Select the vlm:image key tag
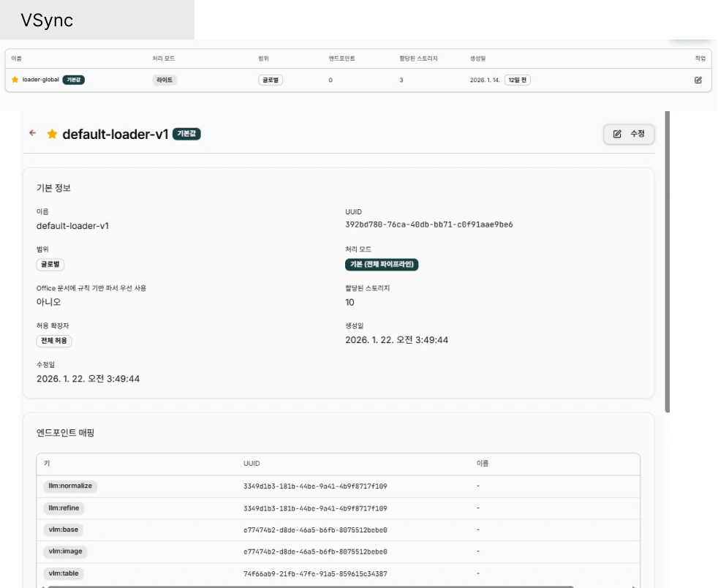The height and width of the screenshot is (588, 718). click(66, 551)
